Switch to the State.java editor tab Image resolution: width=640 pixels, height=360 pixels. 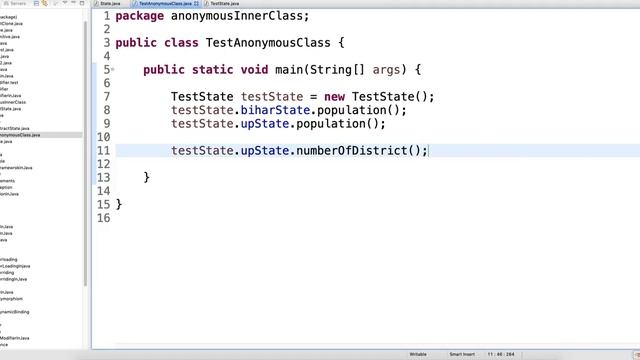pos(107,4)
